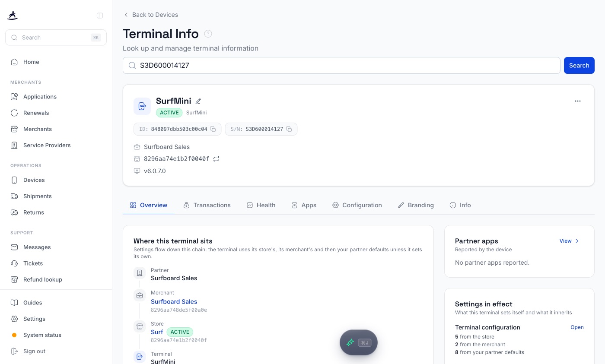The height and width of the screenshot is (364, 605).
Task: Click 'No partner apps reported.' text
Action: pos(492,263)
